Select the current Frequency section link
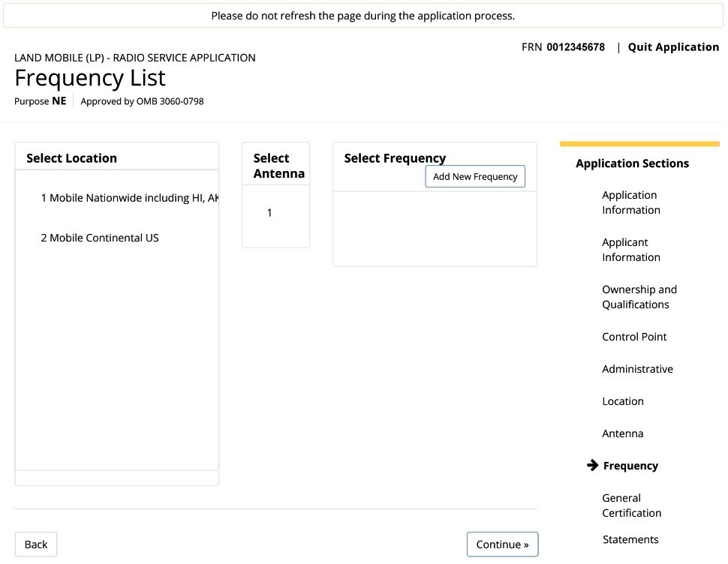This screenshot has width=728, height=564. (x=630, y=466)
